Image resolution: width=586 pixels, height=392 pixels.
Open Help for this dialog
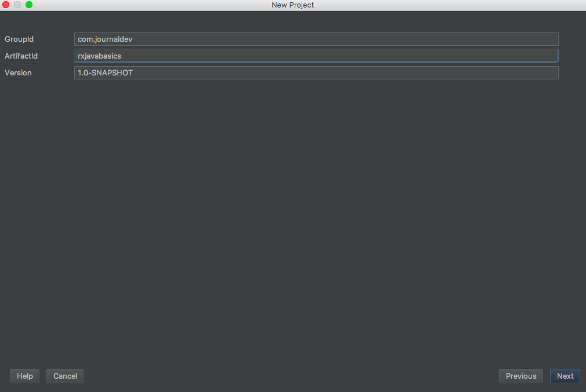click(x=25, y=376)
